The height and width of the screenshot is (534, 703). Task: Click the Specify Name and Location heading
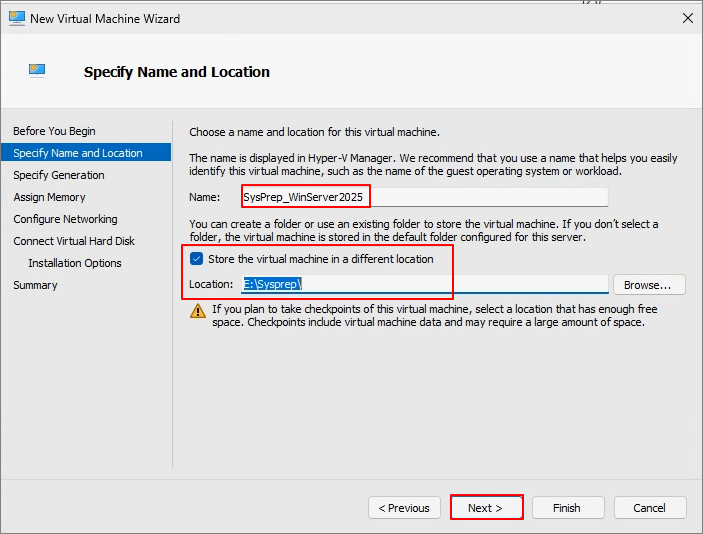coord(177,72)
